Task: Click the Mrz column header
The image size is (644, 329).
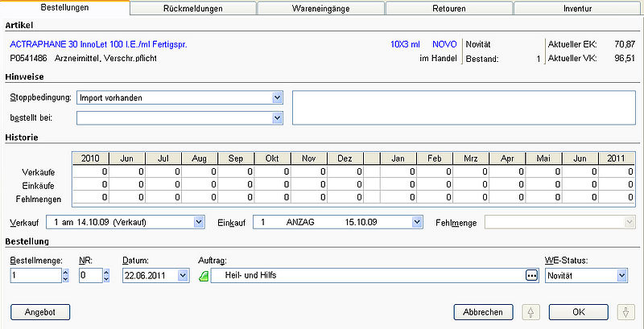Action: click(471, 158)
